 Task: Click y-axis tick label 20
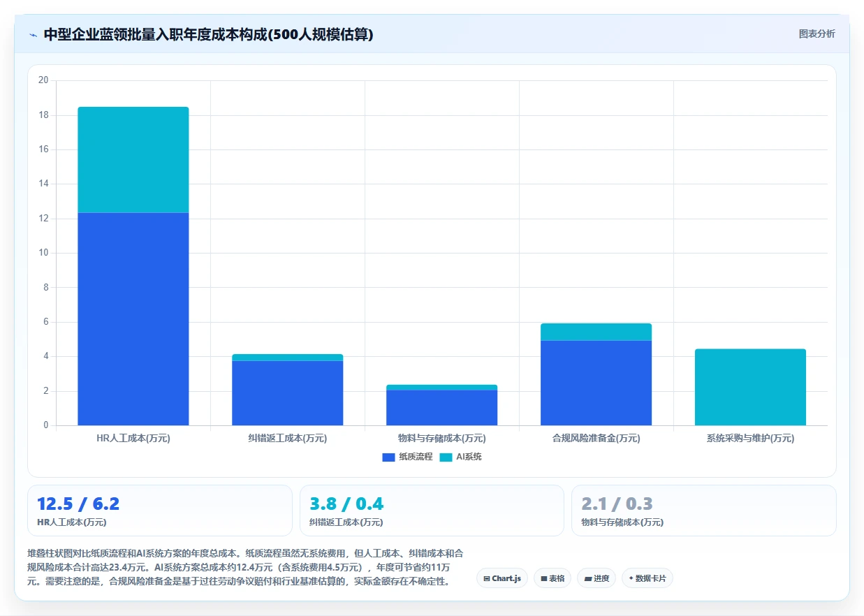click(43, 80)
